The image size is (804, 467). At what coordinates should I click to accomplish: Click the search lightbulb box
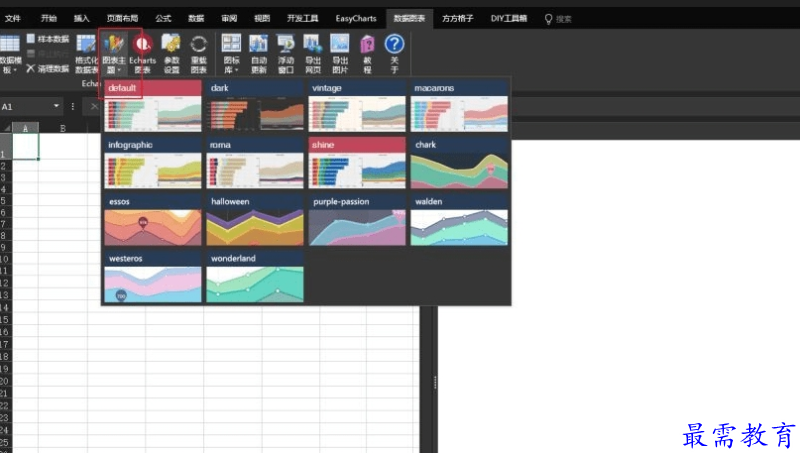(558, 19)
